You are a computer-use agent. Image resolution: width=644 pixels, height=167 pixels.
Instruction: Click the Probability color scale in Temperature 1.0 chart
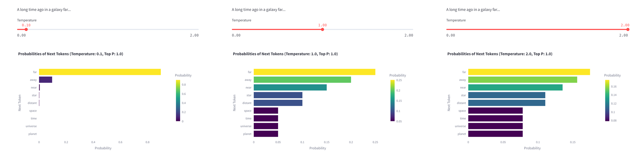[x=393, y=100]
